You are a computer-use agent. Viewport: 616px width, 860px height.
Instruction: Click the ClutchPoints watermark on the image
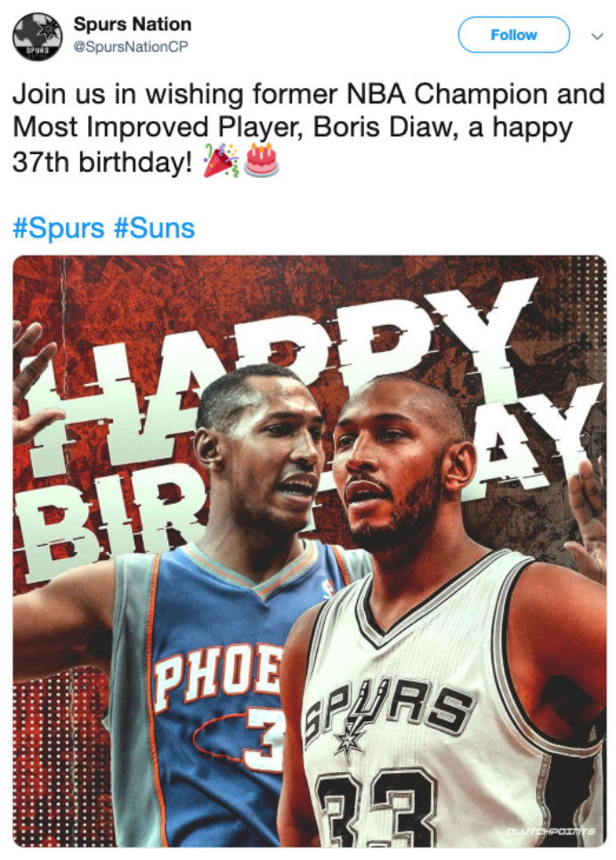(x=550, y=832)
